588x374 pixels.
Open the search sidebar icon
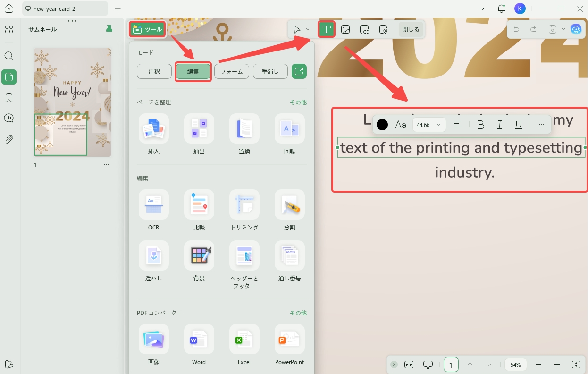pyautogui.click(x=9, y=56)
